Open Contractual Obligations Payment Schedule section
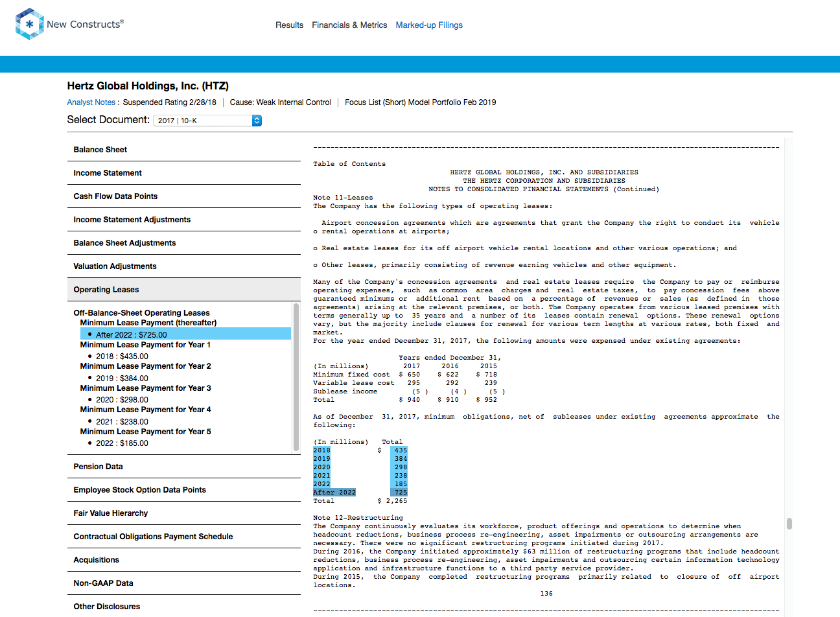The height and width of the screenshot is (617, 840). pos(184,537)
